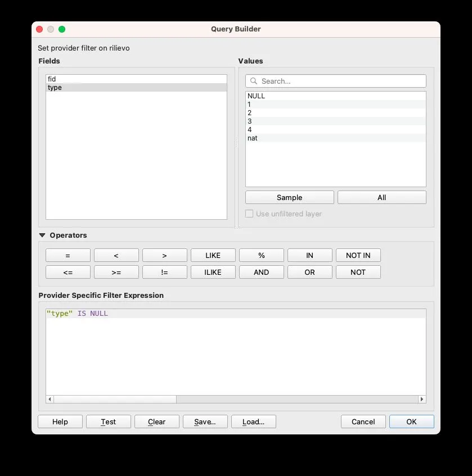
Task: Insert the AND operator
Action: (x=261, y=272)
